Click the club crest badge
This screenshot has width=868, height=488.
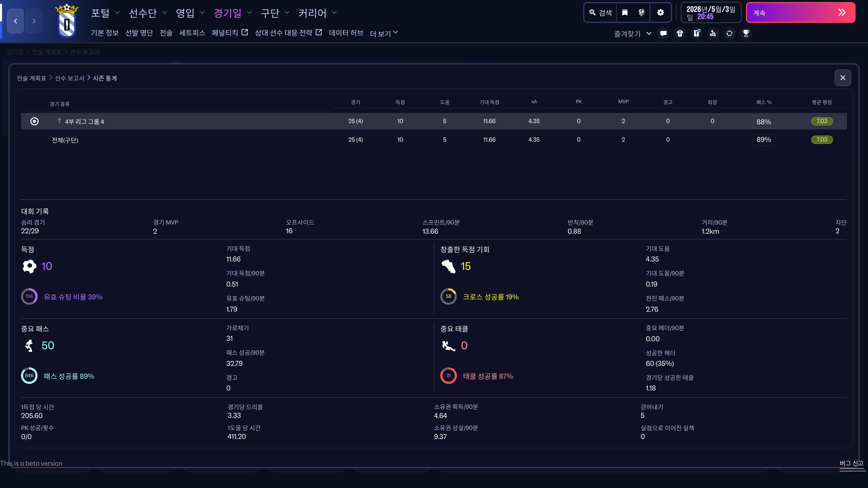(x=67, y=21)
